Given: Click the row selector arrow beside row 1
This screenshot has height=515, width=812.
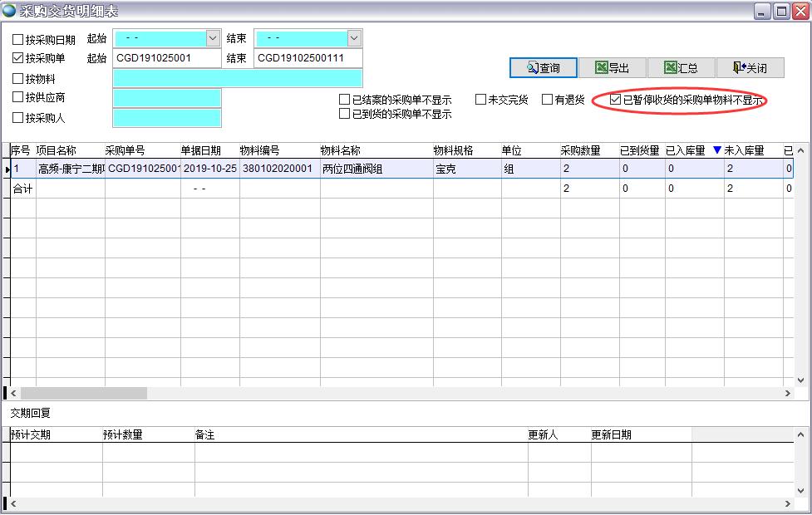Looking at the screenshot, I should 7,169.
